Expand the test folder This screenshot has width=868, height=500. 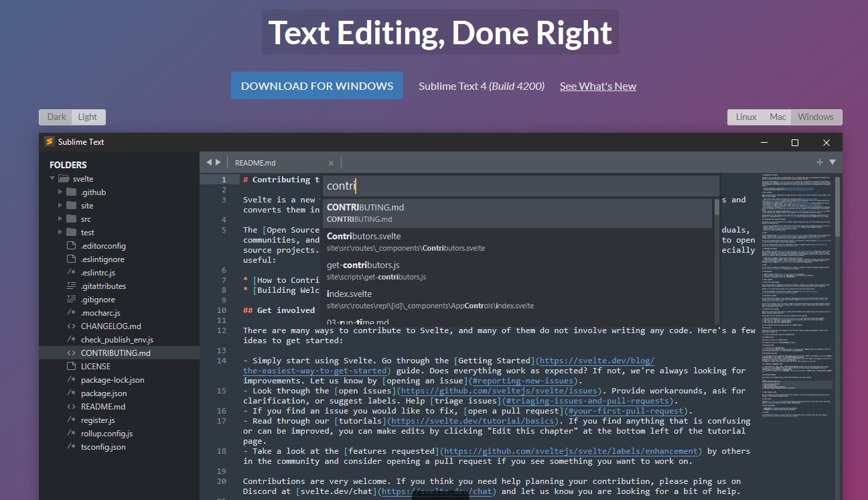60,233
